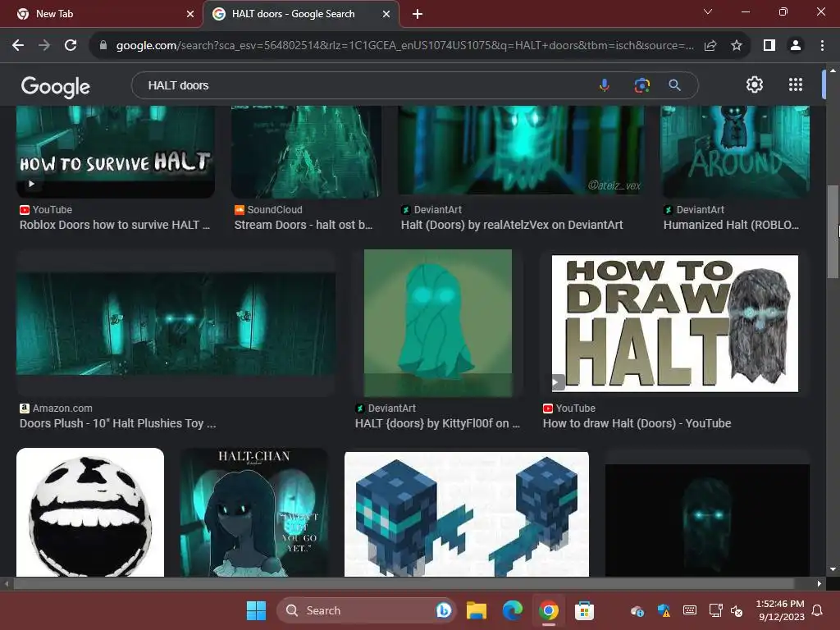Open HALT {doors} by KittyFl00f link
840x630 pixels.
[437, 423]
